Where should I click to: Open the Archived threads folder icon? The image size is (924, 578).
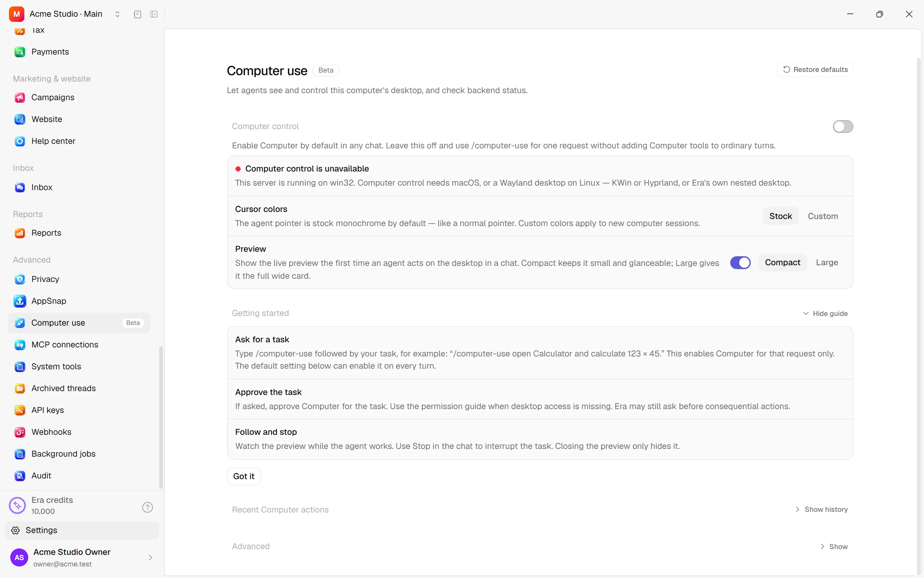click(x=20, y=388)
